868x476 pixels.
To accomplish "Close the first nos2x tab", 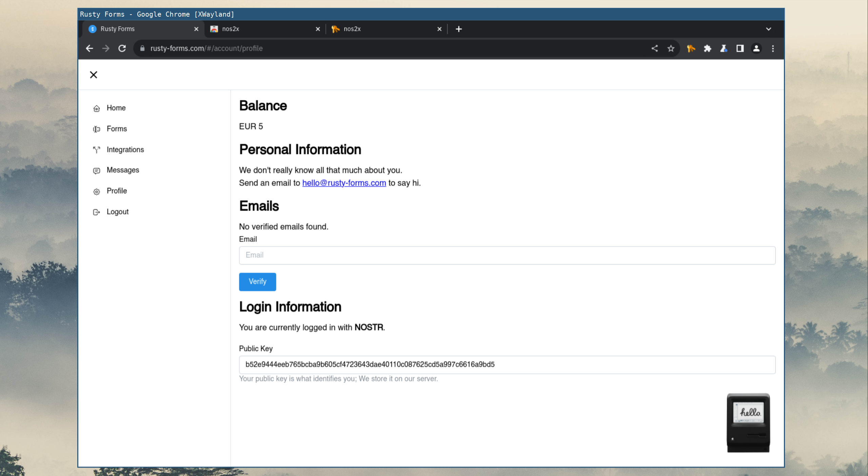I will pos(318,29).
